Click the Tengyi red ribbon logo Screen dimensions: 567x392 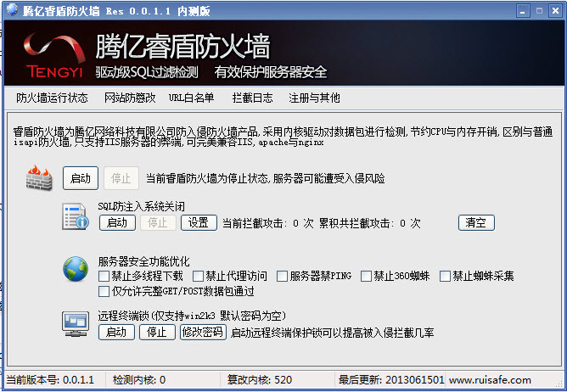(54, 55)
